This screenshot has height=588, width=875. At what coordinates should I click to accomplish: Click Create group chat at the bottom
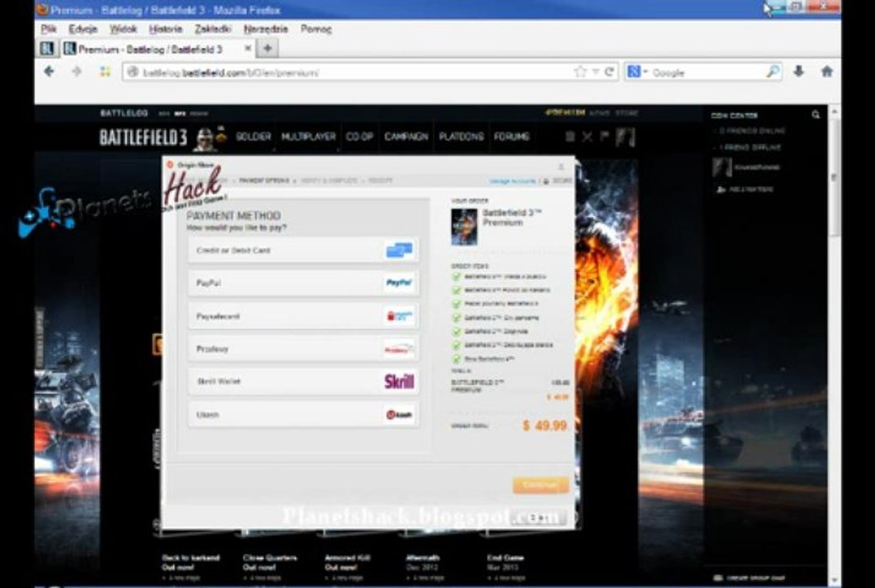coord(749,578)
